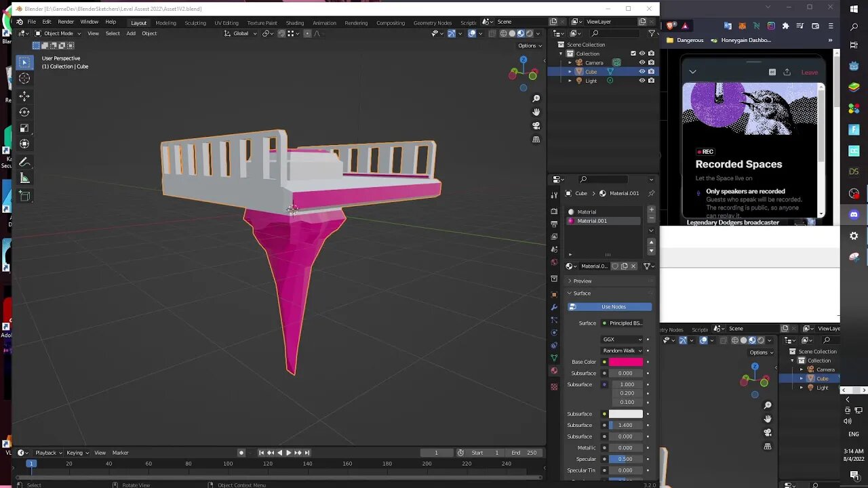Click Leave link in Spaces panel
The height and width of the screenshot is (488, 868).
810,73
